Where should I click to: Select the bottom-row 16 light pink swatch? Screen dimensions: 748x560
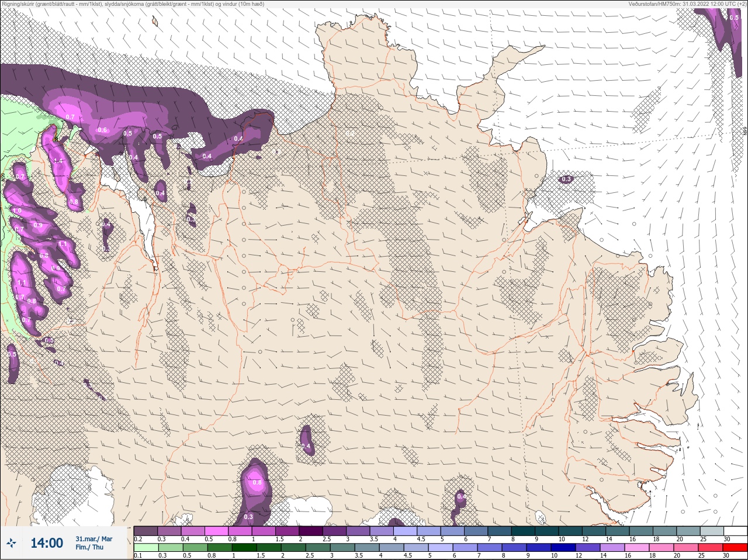pos(638,548)
